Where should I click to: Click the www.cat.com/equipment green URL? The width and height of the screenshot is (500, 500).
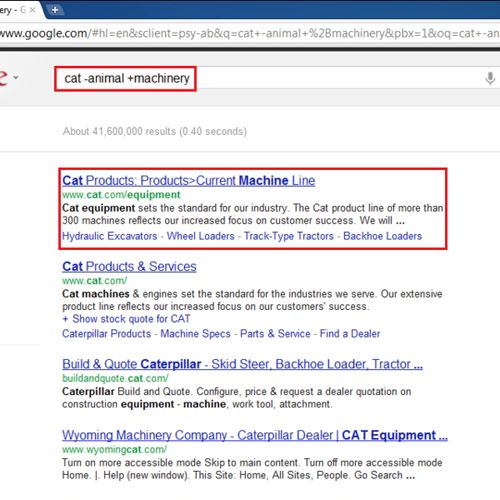tap(121, 195)
